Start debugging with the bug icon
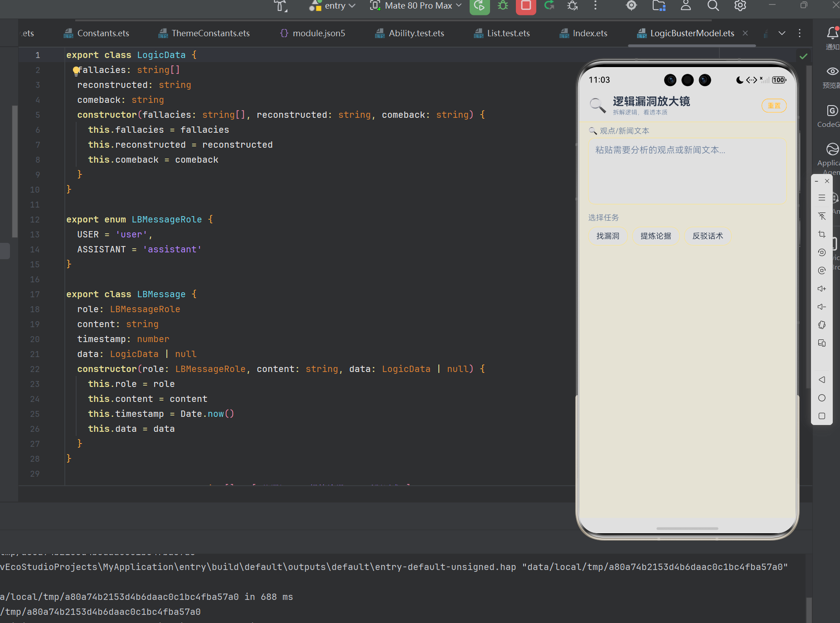The image size is (840, 623). [503, 5]
